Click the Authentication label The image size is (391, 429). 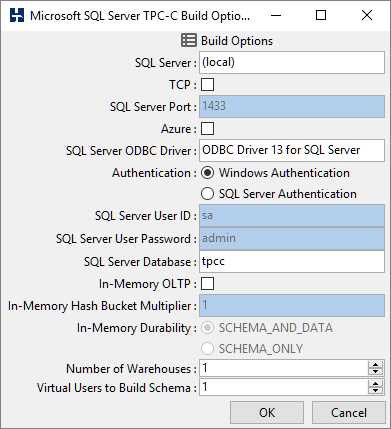click(x=154, y=173)
